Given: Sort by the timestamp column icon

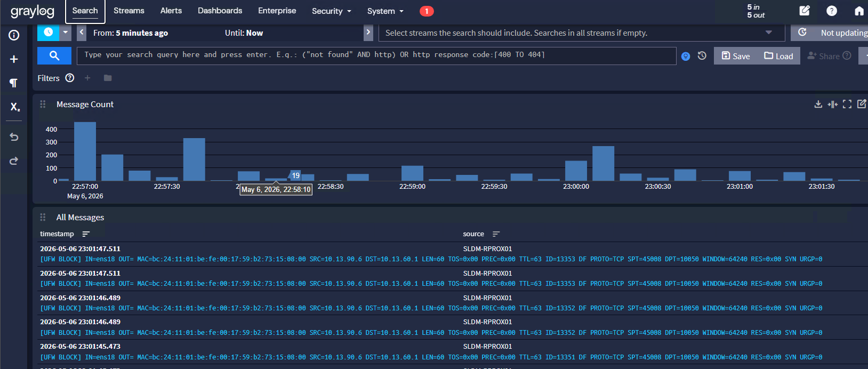Looking at the screenshot, I should pyautogui.click(x=86, y=234).
